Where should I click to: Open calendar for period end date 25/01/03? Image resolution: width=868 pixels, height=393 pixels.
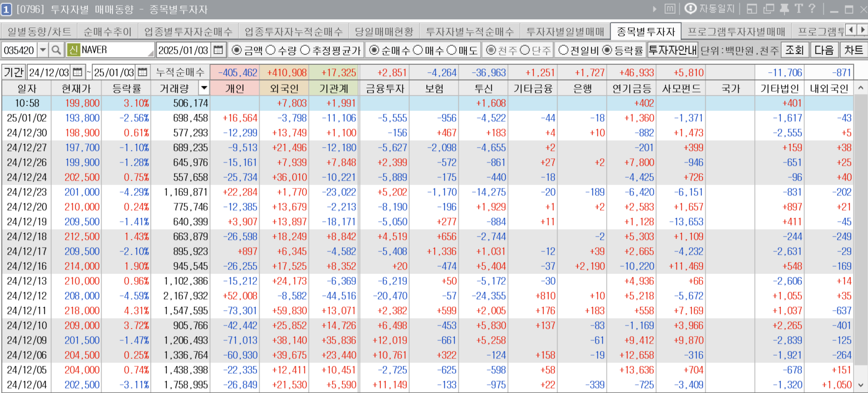(x=143, y=72)
